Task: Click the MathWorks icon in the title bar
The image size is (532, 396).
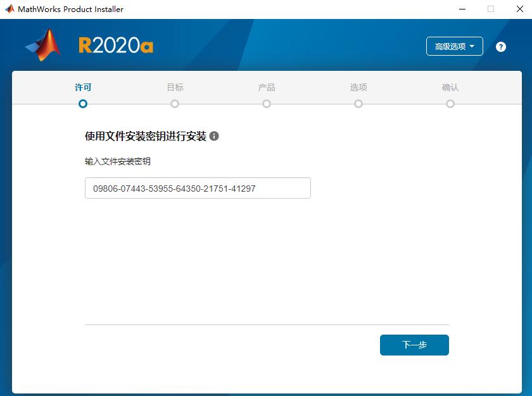Action: [x=9, y=9]
